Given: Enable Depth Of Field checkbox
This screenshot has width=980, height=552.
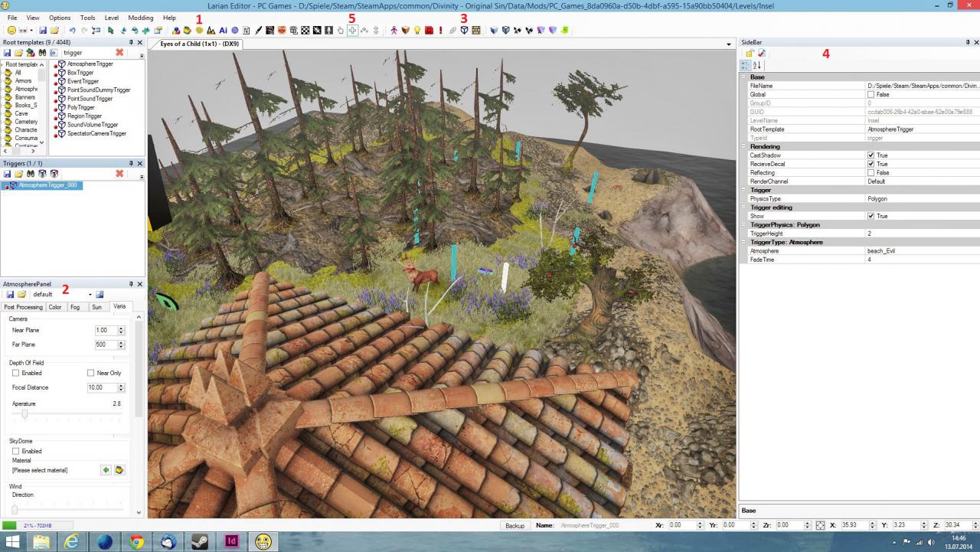Looking at the screenshot, I should tap(15, 373).
